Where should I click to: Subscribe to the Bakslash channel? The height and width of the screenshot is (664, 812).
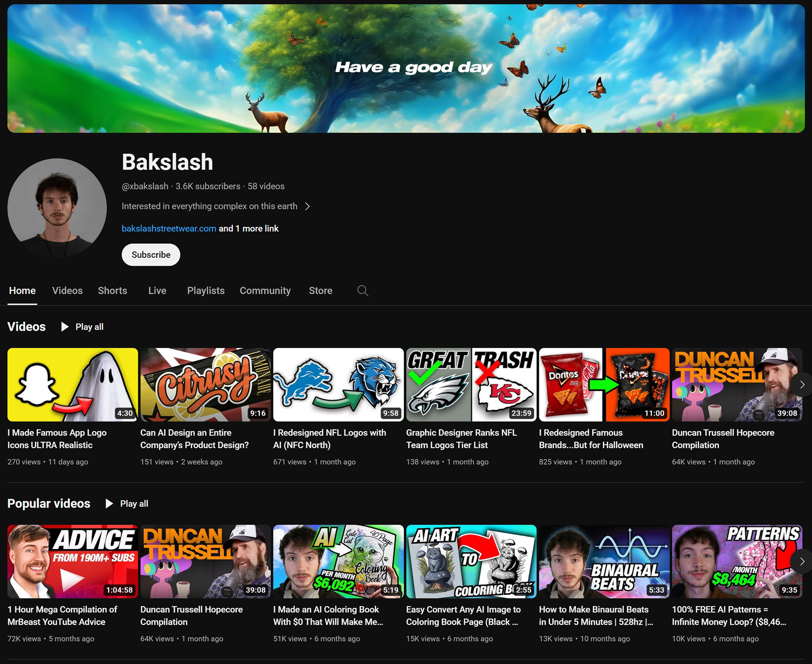151,255
